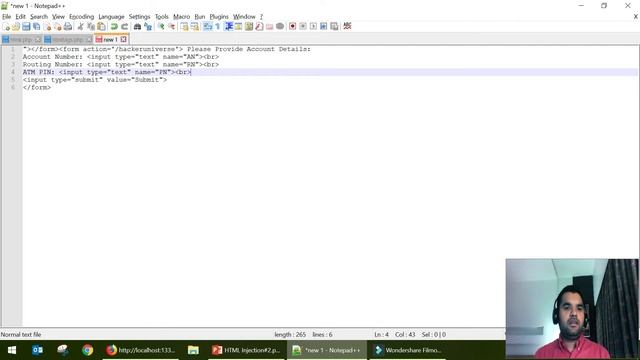Click the 'Account Number:' code line

click(x=121, y=57)
